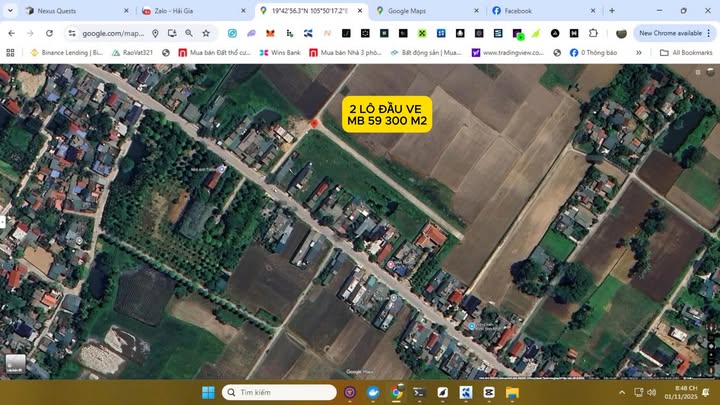Open Google Chrome from the taskbar
Image resolution: width=720 pixels, height=405 pixels.
tap(396, 392)
